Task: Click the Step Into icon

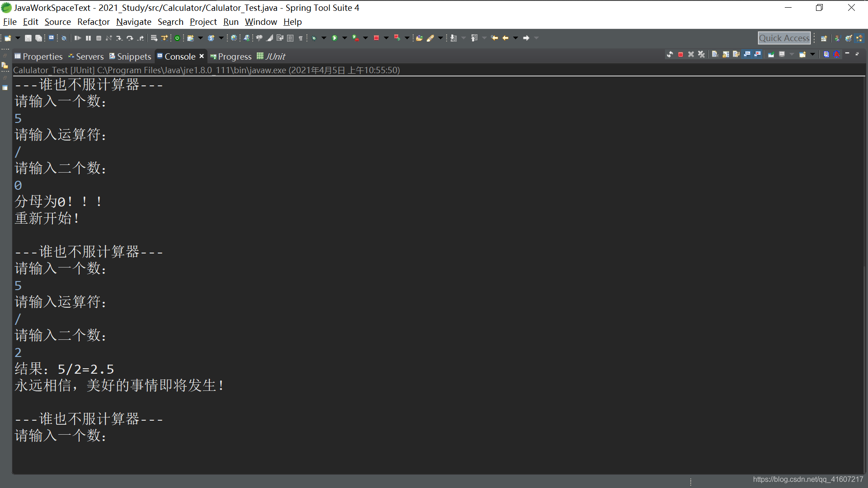Action: point(119,38)
